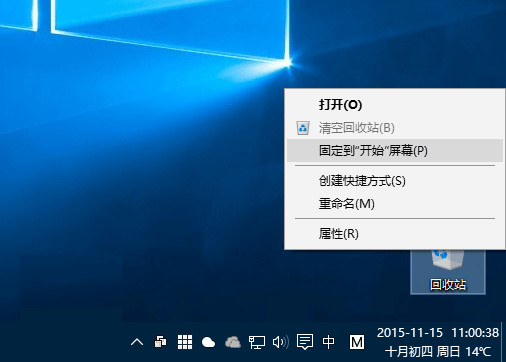The image size is (506, 362).
Task: Choose 固定到"开始"屏幕(P) option
Action: click(x=395, y=151)
